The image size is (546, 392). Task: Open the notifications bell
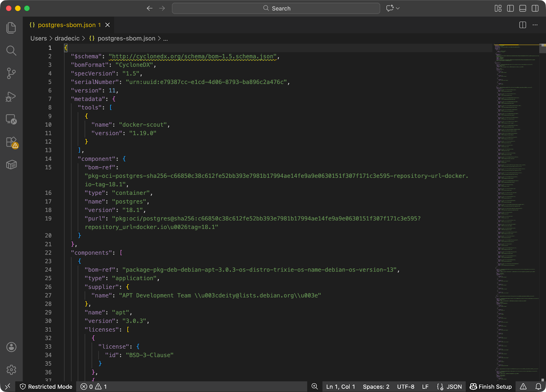538,387
